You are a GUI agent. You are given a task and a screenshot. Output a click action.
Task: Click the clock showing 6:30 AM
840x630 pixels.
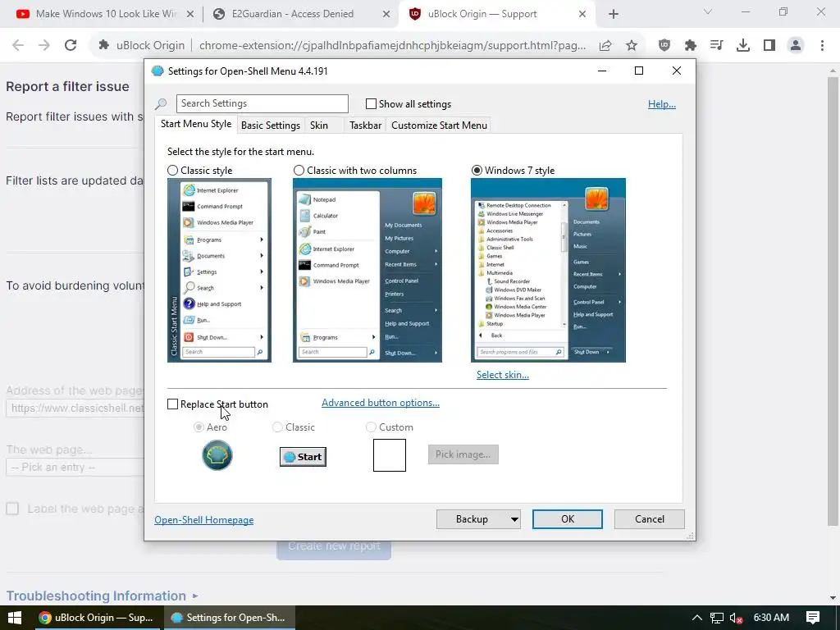[771, 618]
